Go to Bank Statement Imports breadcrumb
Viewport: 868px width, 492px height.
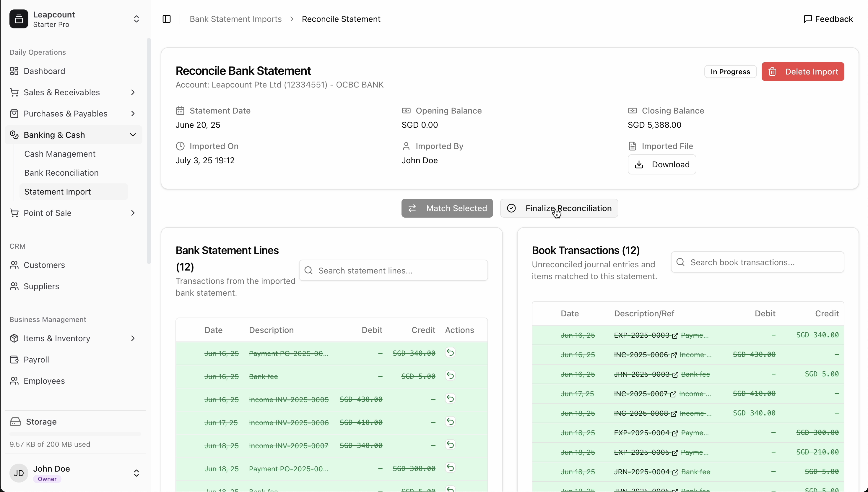[x=236, y=19]
